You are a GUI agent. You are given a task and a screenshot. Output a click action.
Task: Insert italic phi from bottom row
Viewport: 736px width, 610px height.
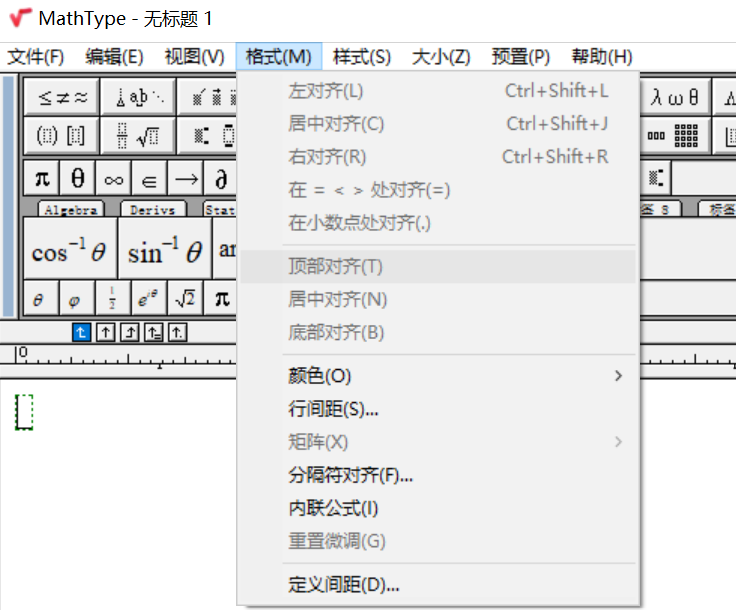tap(77, 297)
